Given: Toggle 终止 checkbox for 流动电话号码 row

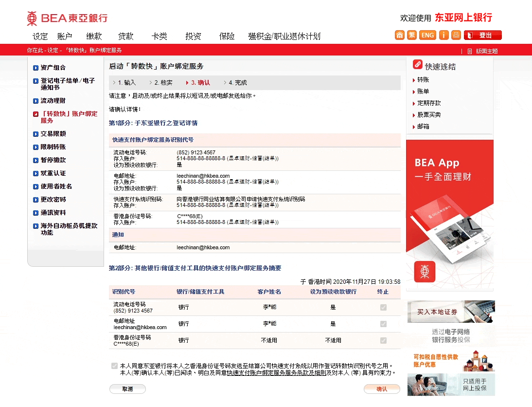Looking at the screenshot, I should tap(383, 308).
